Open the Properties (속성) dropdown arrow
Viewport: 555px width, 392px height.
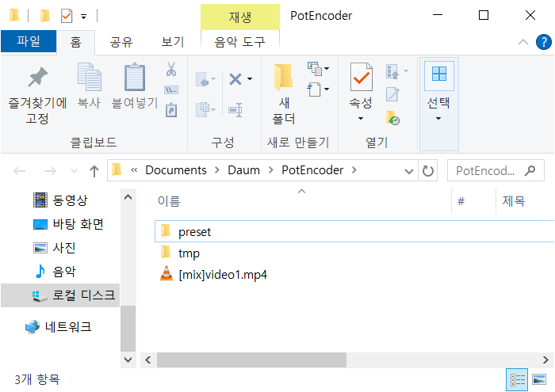(x=361, y=118)
